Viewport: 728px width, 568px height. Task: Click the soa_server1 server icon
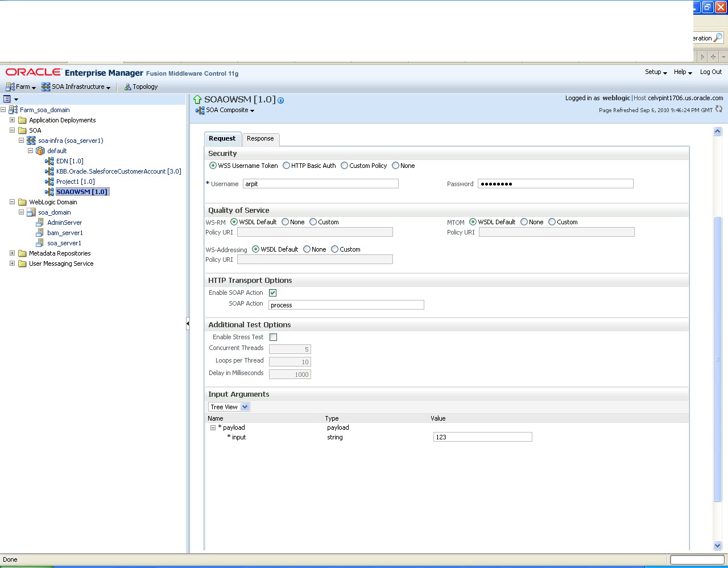click(x=40, y=243)
